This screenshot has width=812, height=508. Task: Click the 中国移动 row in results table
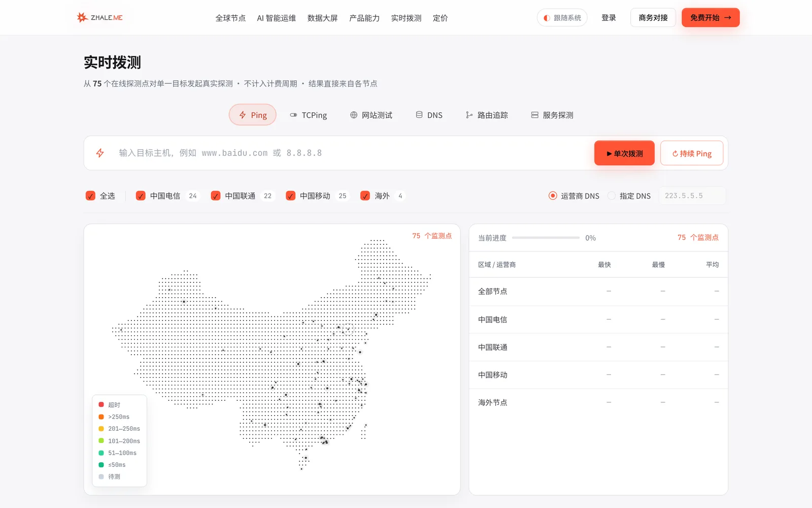(598, 375)
